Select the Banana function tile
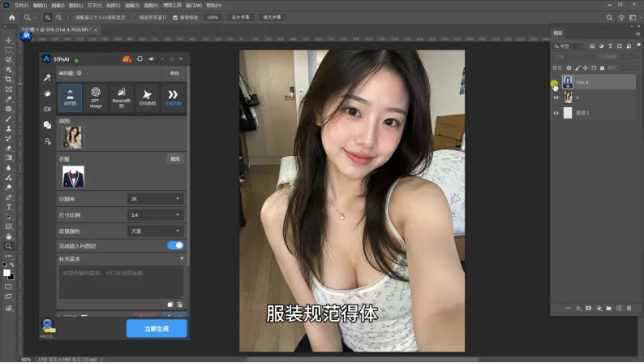The height and width of the screenshot is (363, 644). [121, 97]
